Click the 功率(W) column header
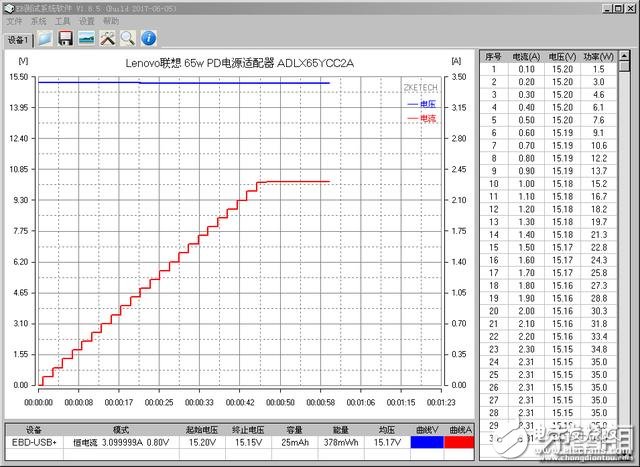 (x=597, y=57)
